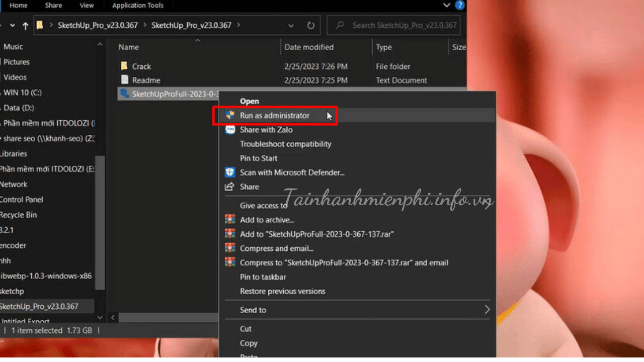Select Run as administrator

[275, 116]
